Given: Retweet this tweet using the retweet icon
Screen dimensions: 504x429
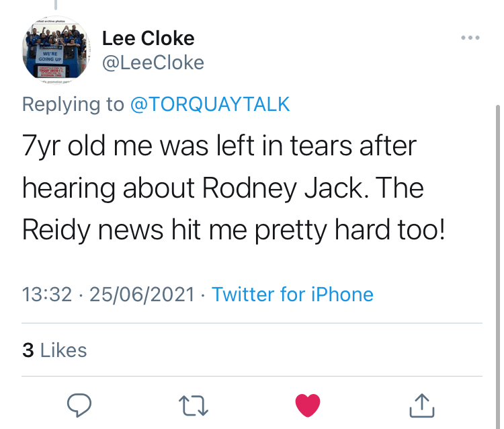Looking at the screenshot, I should (x=194, y=404).
